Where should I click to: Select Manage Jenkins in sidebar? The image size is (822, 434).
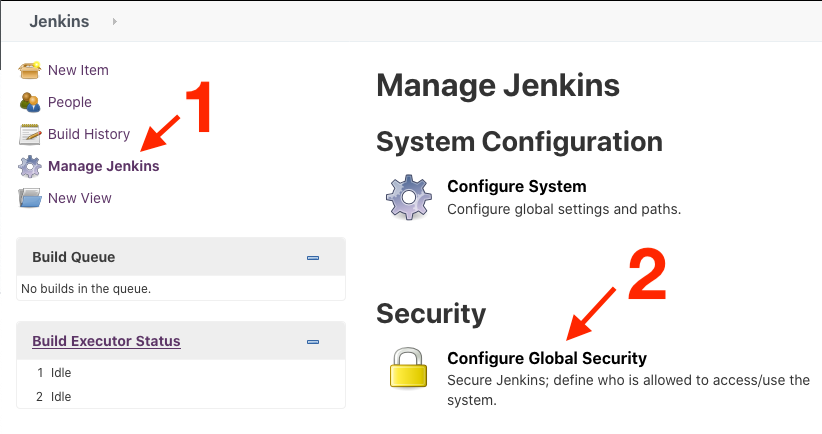click(103, 166)
